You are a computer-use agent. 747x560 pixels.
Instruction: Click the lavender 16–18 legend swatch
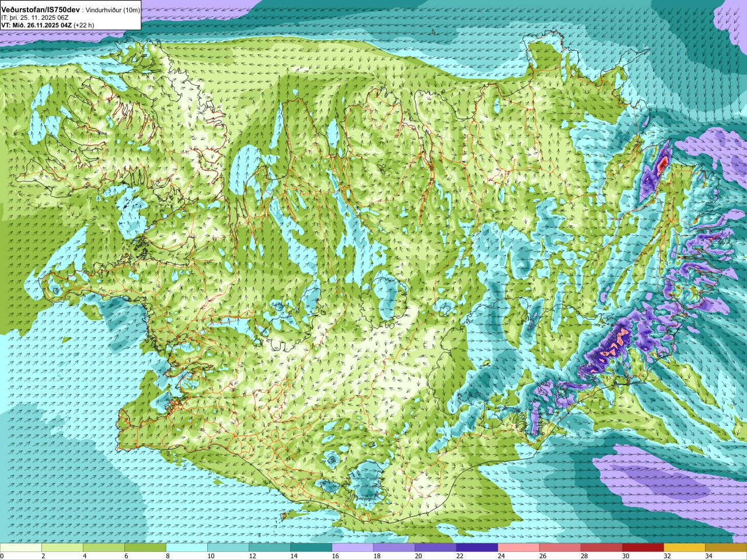pyautogui.click(x=352, y=548)
